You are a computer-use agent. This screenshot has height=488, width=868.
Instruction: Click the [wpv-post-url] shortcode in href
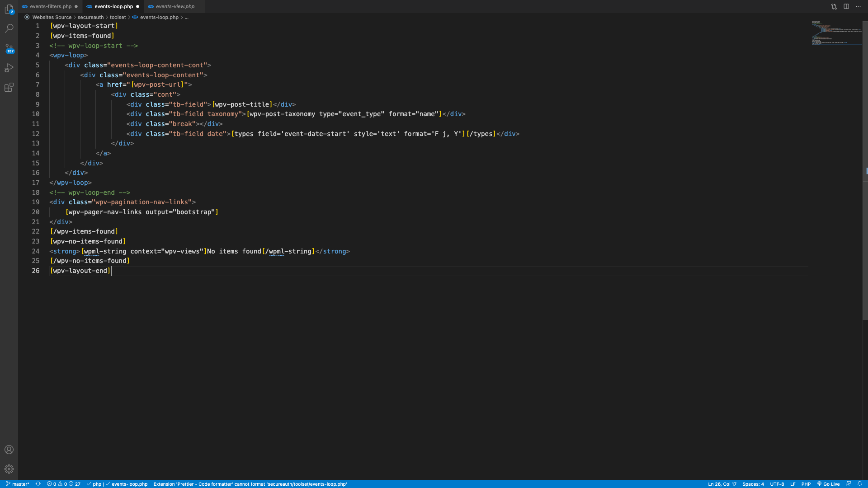point(157,84)
